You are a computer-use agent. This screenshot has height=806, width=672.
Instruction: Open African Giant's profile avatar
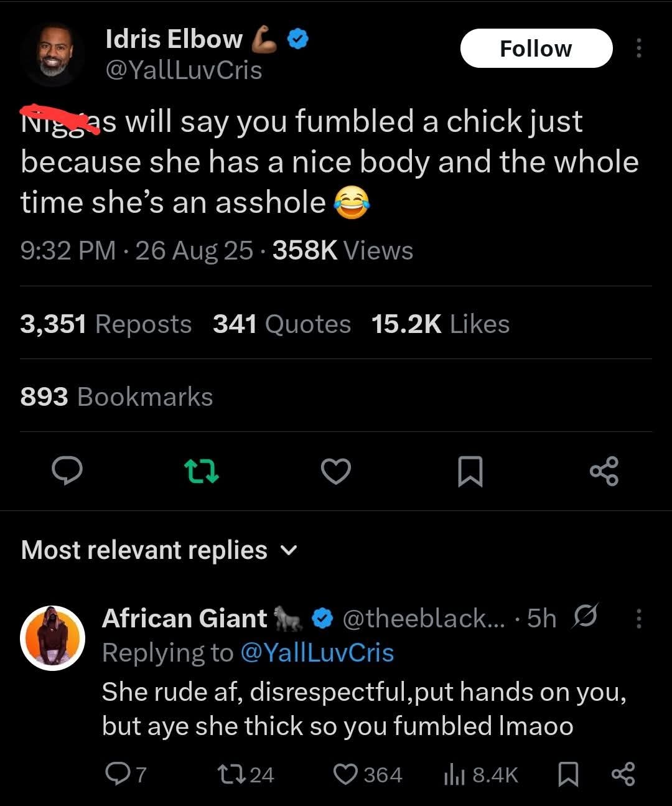coord(52,637)
